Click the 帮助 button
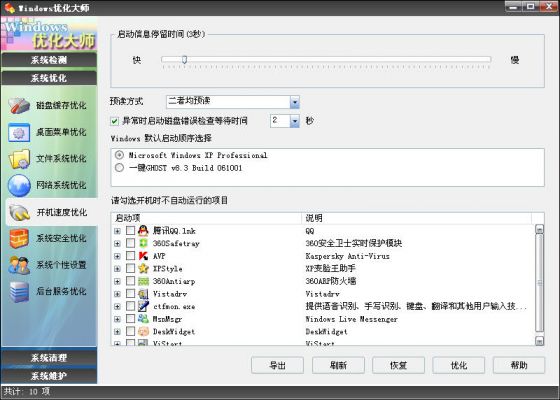 click(519, 365)
